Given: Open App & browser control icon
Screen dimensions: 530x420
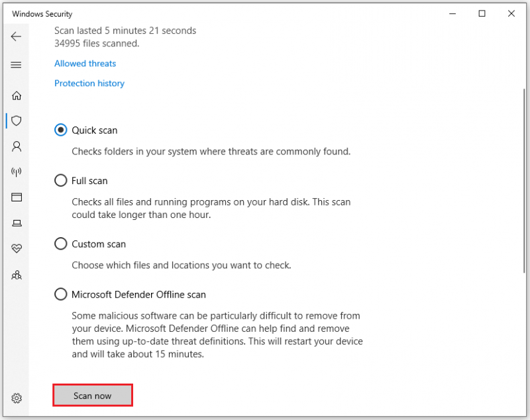Looking at the screenshot, I should (x=16, y=197).
